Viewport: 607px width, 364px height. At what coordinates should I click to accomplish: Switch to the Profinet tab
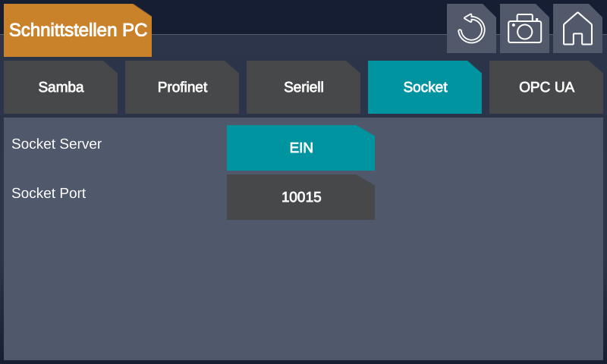[x=182, y=87]
